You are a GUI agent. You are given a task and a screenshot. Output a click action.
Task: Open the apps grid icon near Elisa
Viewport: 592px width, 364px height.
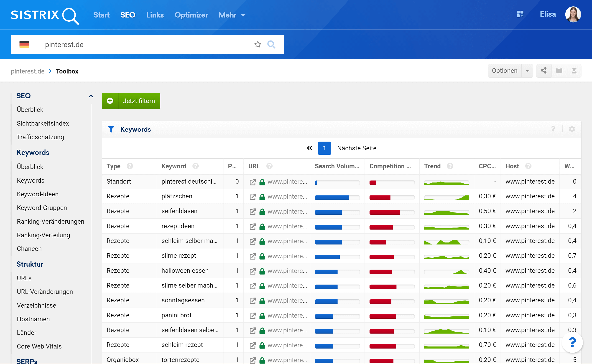tap(520, 14)
